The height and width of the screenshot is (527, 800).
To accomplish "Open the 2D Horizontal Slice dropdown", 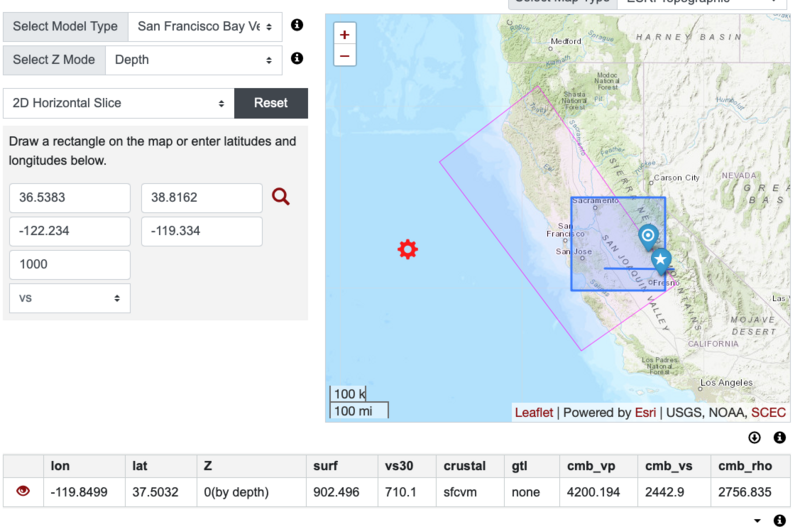I will tap(119, 103).
